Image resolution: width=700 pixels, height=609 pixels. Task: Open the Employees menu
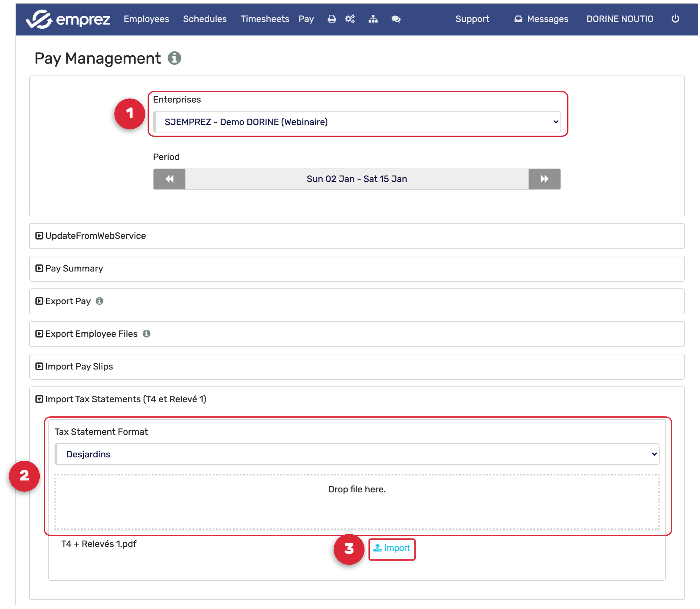pos(146,19)
